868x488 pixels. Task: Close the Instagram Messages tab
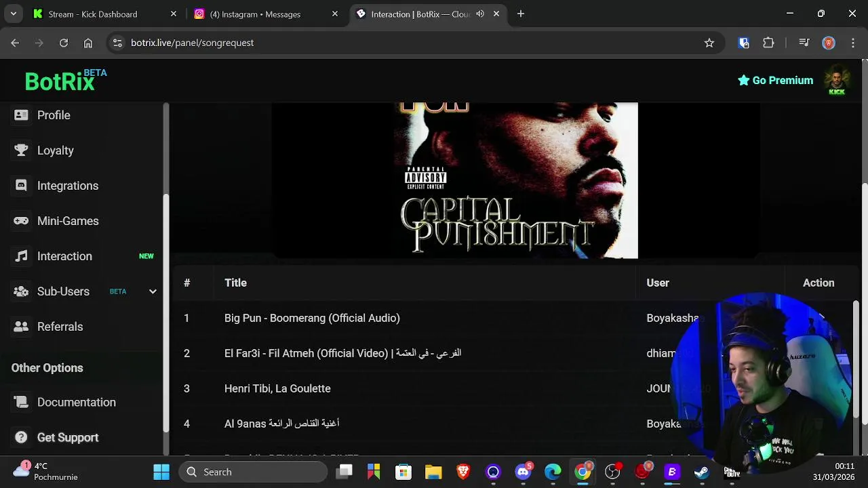(x=334, y=14)
